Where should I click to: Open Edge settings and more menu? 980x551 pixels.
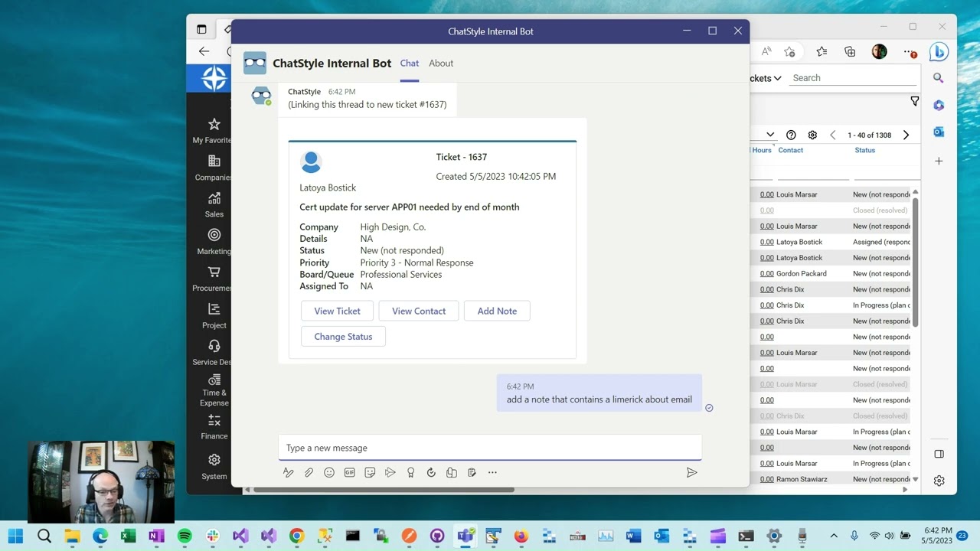click(x=910, y=52)
